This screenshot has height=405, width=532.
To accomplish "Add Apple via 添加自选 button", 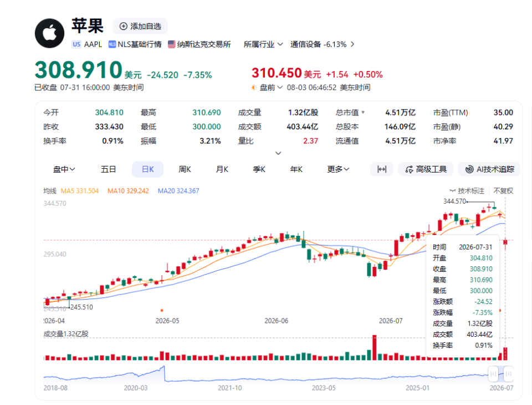I will tap(140, 26).
